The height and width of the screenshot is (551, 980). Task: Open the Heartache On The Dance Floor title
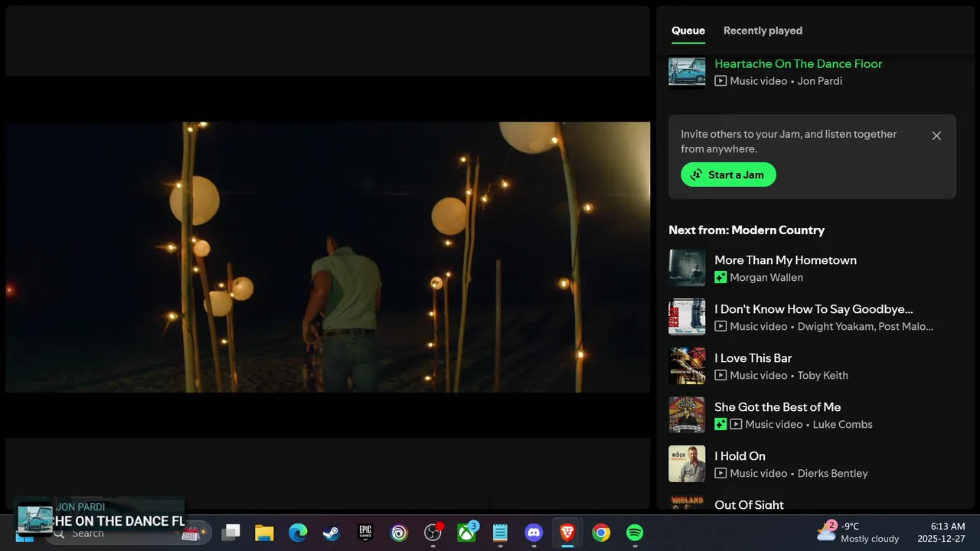(798, 64)
